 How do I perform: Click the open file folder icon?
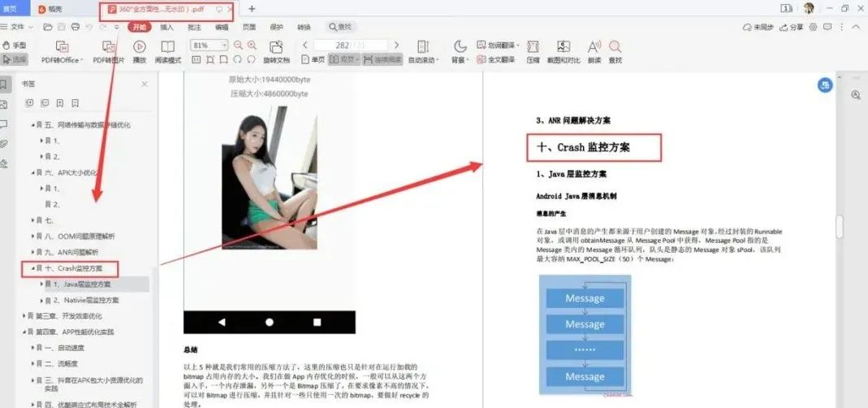tap(48, 27)
